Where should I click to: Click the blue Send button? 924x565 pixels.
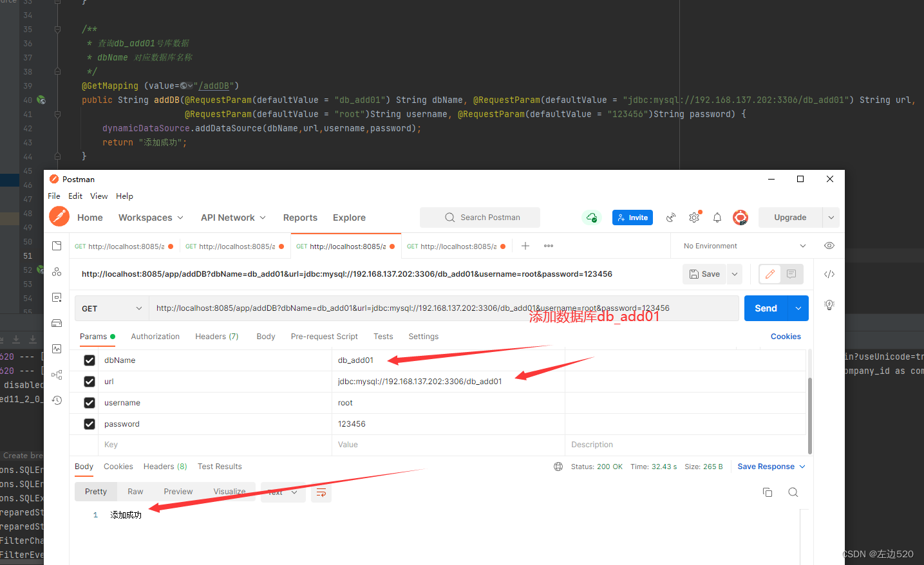766,308
